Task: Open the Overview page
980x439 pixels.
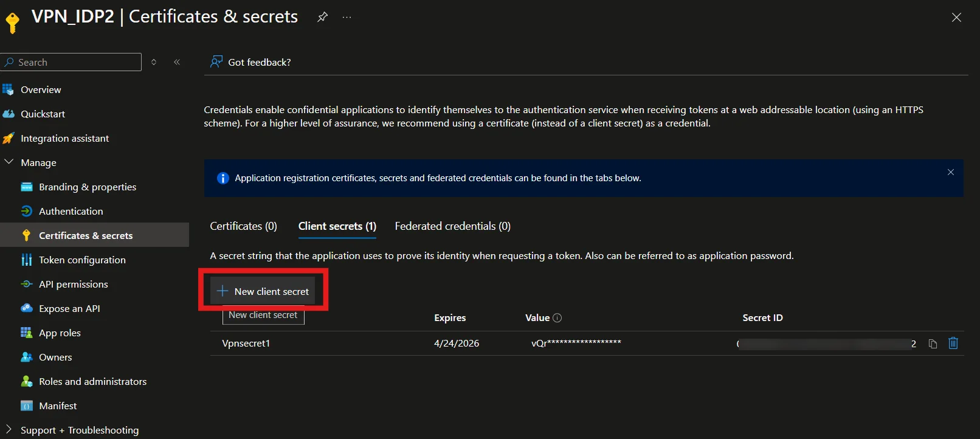Action: click(41, 89)
